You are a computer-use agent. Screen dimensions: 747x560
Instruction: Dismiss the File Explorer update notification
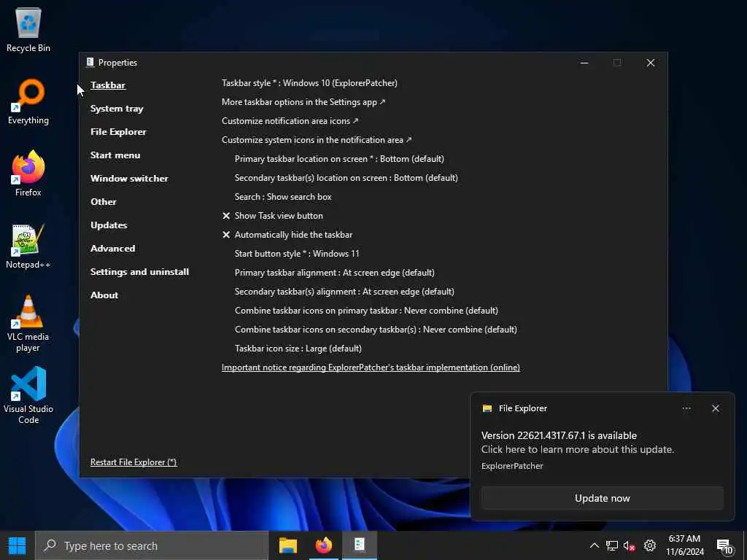pyautogui.click(x=716, y=408)
